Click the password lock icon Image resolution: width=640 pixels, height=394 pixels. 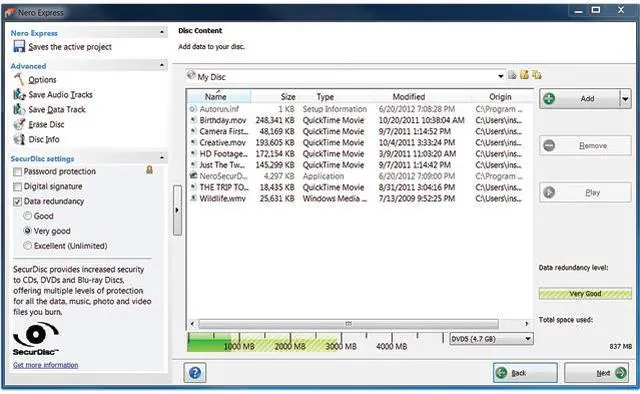(149, 170)
